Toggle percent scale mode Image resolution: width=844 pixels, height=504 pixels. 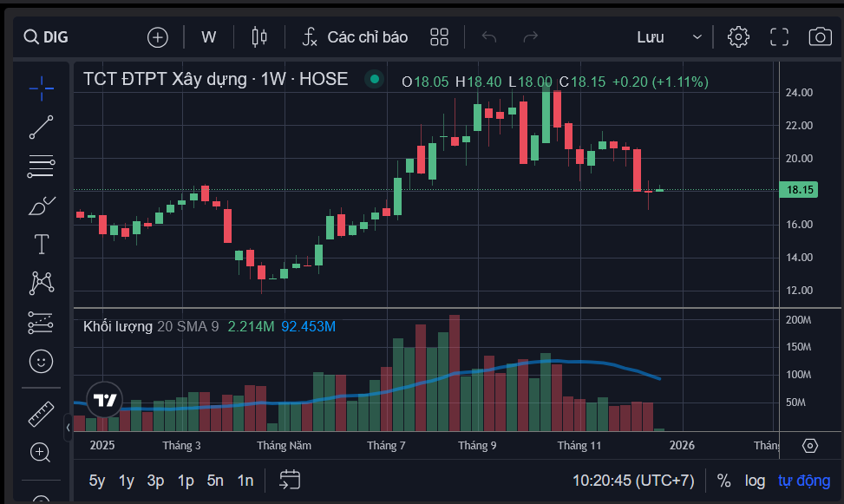[723, 481]
